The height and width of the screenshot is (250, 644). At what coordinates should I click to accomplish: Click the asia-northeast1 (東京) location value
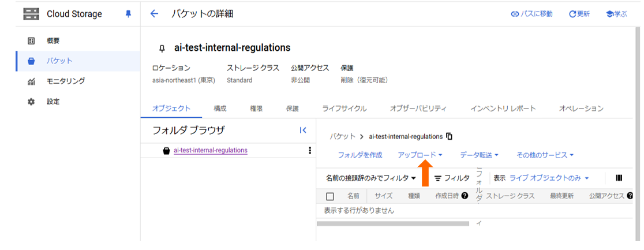(184, 81)
